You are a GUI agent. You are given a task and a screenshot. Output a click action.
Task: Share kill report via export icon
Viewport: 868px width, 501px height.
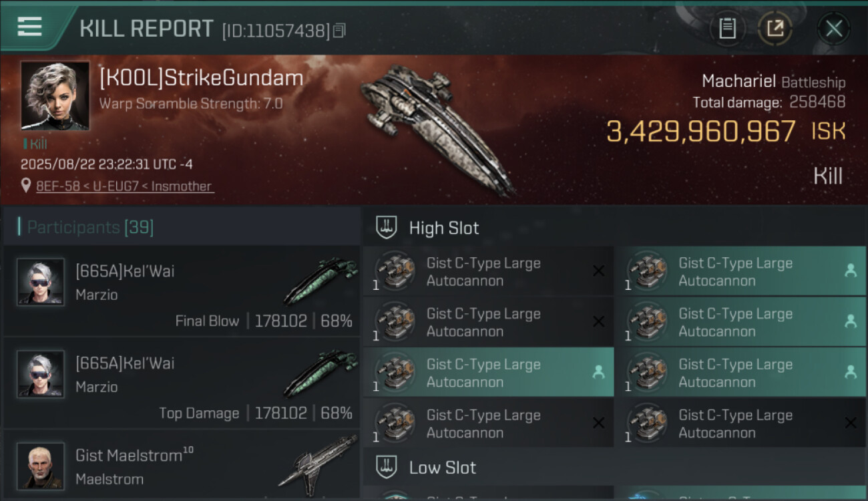coord(775,29)
